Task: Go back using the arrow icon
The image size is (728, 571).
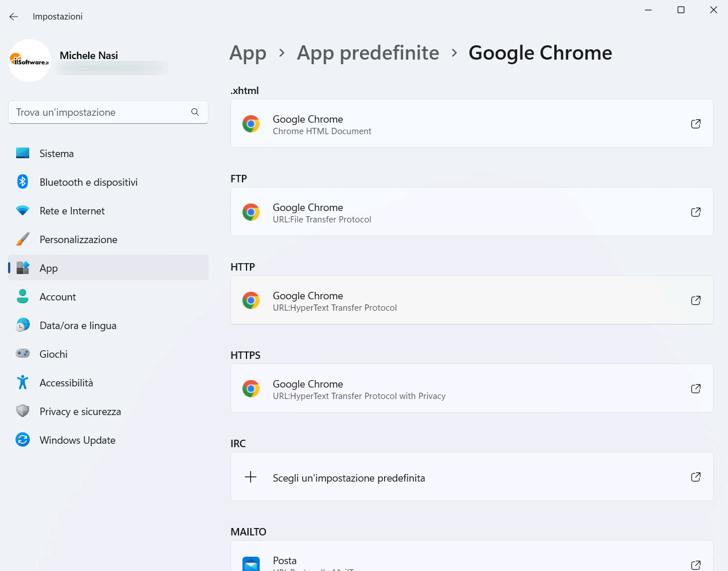Action: [14, 17]
